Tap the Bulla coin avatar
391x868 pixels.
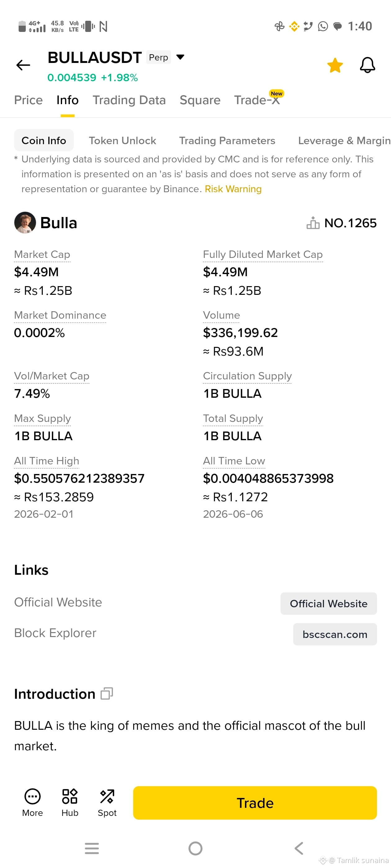pos(25,222)
